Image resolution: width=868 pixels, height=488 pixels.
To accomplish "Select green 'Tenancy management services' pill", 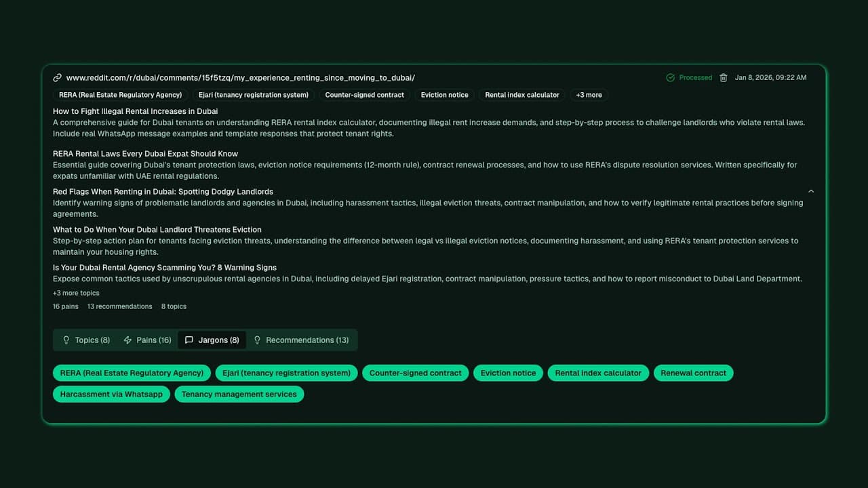I will click(x=239, y=394).
